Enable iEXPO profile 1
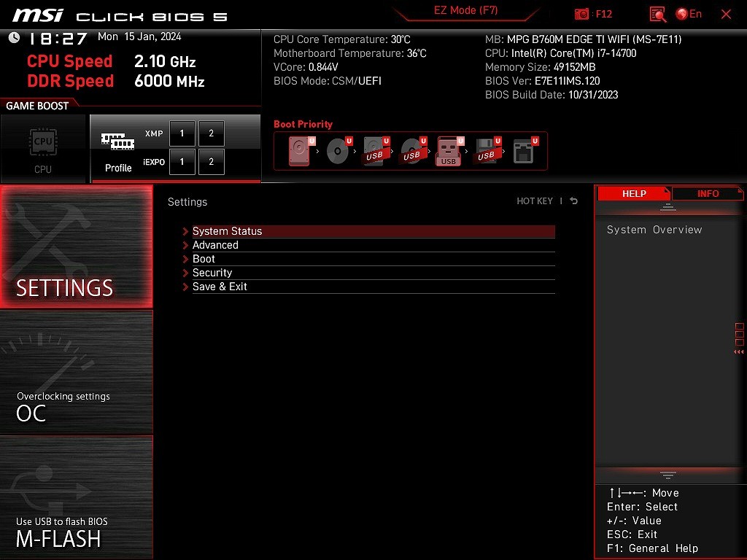The width and height of the screenshot is (747, 560). pos(182,161)
